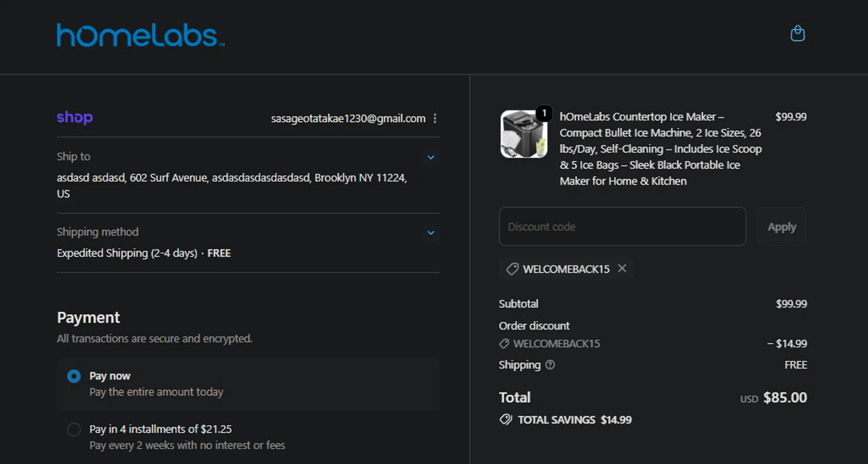The width and height of the screenshot is (868, 464).
Task: Click the 'Shipping method' label
Action: (x=98, y=232)
